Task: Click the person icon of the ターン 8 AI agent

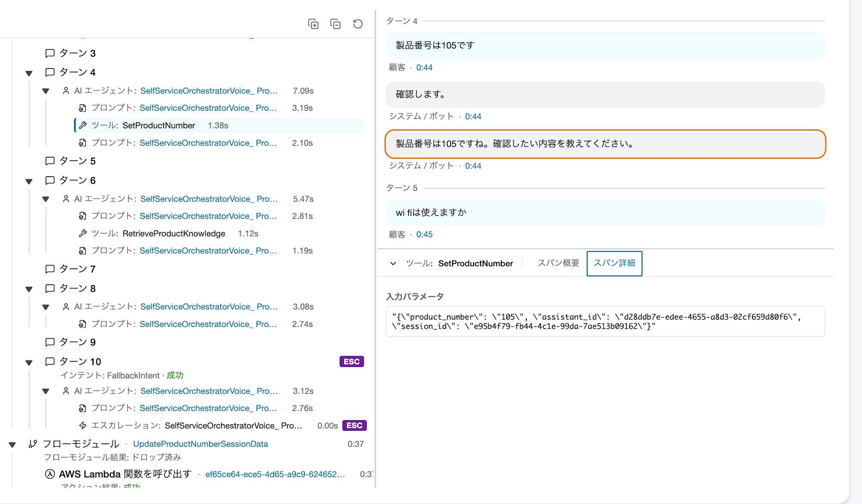Action: (66, 307)
